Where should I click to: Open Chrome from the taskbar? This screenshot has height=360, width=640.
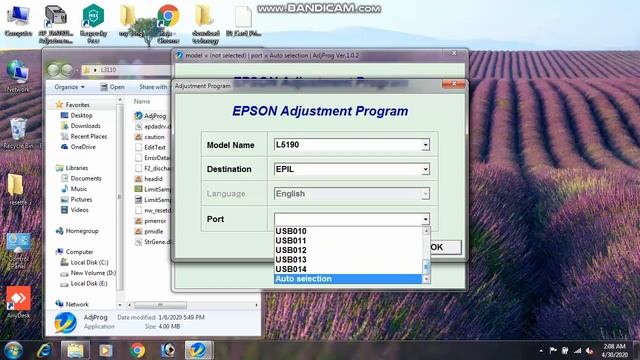tap(137, 350)
